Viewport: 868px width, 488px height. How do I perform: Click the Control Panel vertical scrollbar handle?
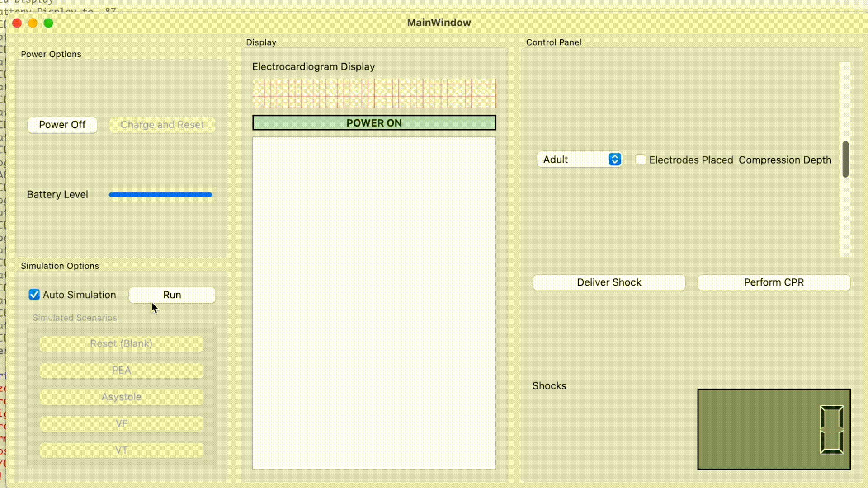845,159
